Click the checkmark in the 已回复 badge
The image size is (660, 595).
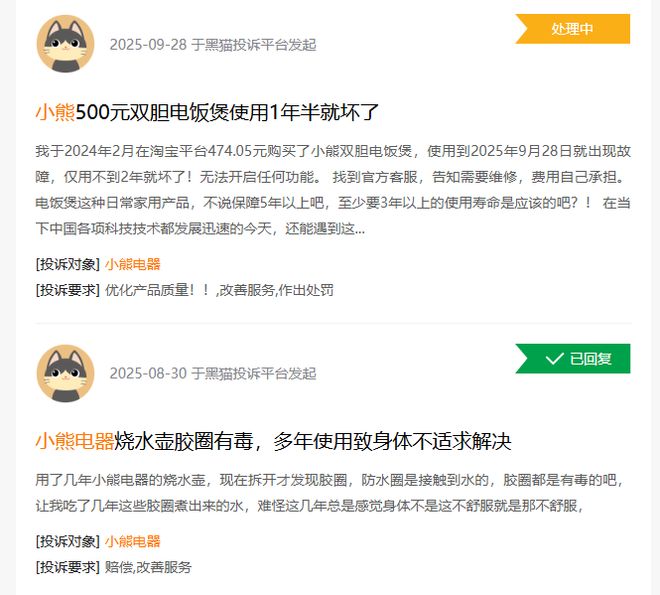point(554,359)
